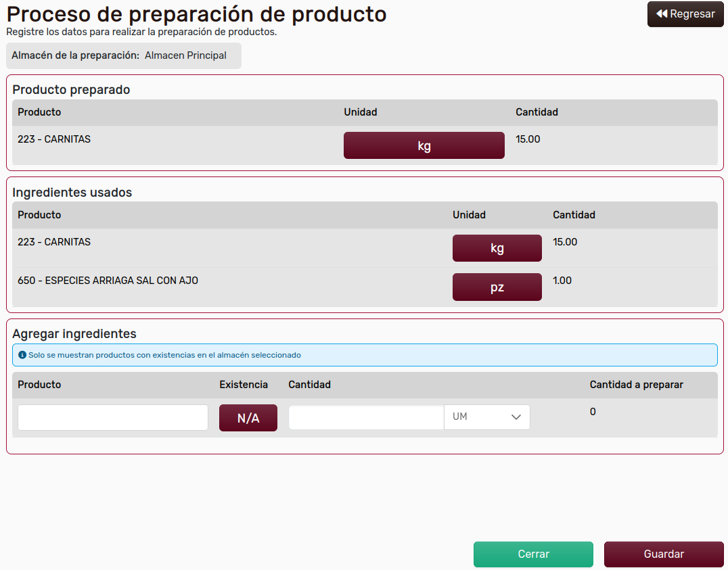Save the preparation with the Guardar button

coord(663,554)
